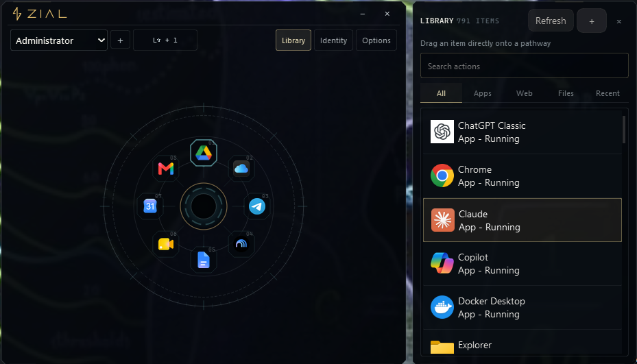Close the Library panel
Image resolution: width=637 pixels, height=364 pixels.
coord(619,21)
